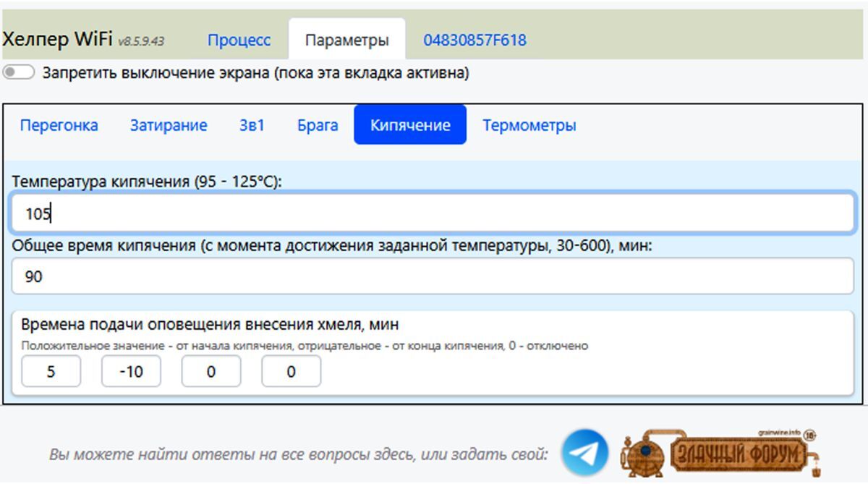Image resolution: width=868 pixels, height=484 pixels.
Task: Click the hop alert field showing -10
Action: tap(131, 372)
